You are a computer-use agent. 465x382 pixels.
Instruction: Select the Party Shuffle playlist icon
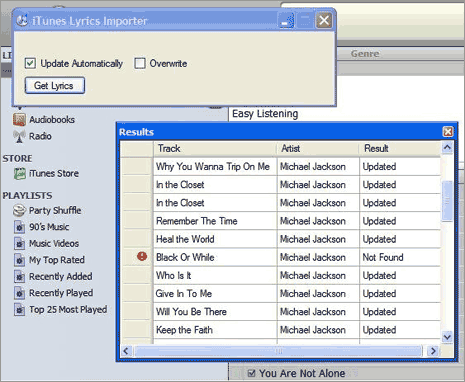click(19, 211)
